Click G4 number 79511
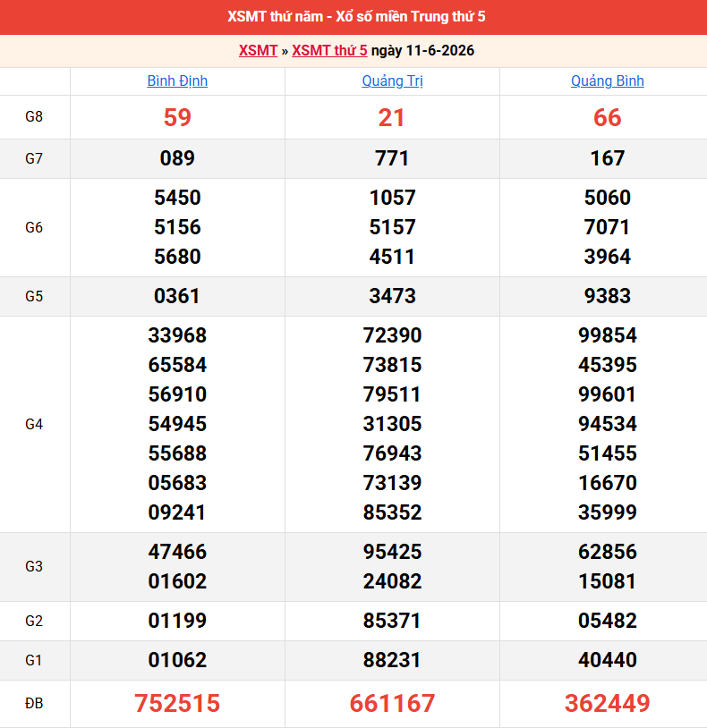 pos(392,394)
